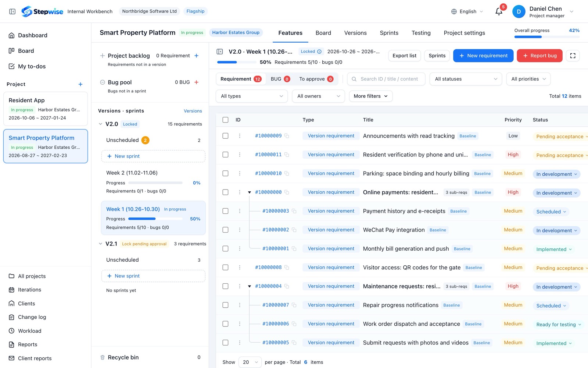
Task: Add a new project with plus icon
Action: tap(80, 84)
